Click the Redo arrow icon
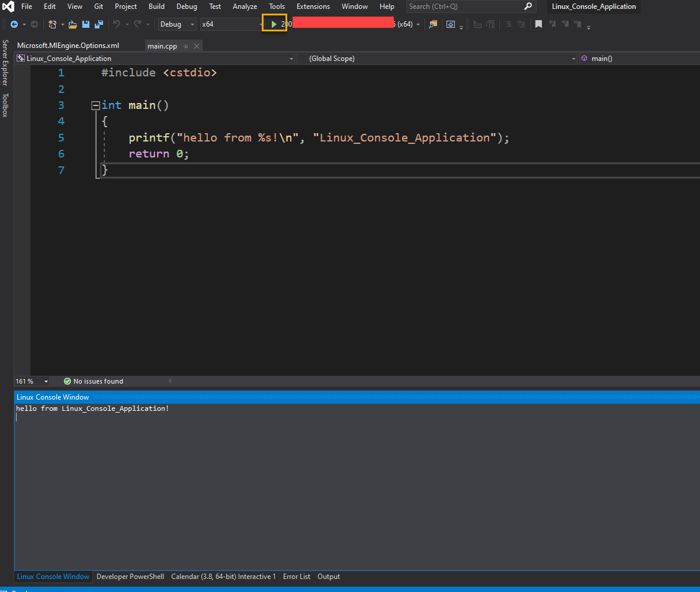The height and width of the screenshot is (592, 700). 137,24
